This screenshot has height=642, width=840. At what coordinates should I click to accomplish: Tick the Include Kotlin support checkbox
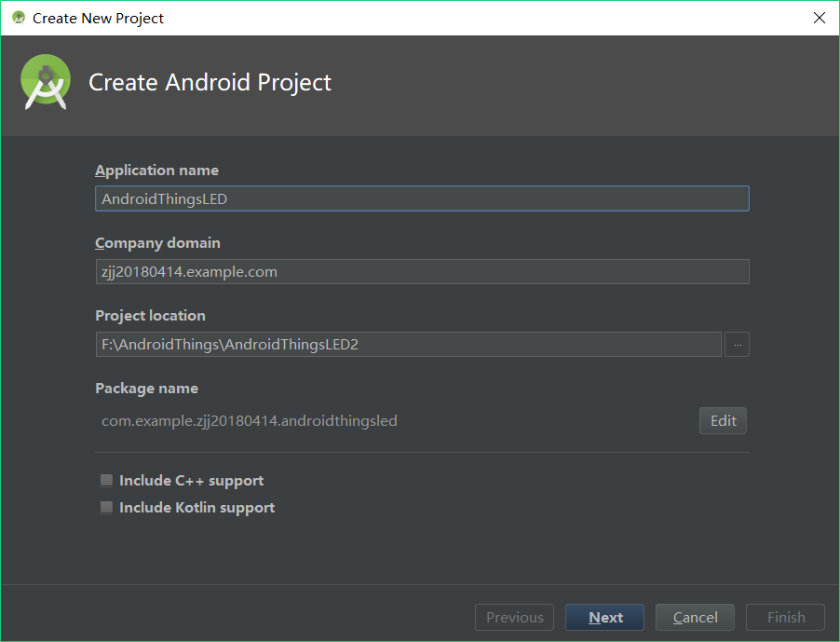[x=106, y=507]
